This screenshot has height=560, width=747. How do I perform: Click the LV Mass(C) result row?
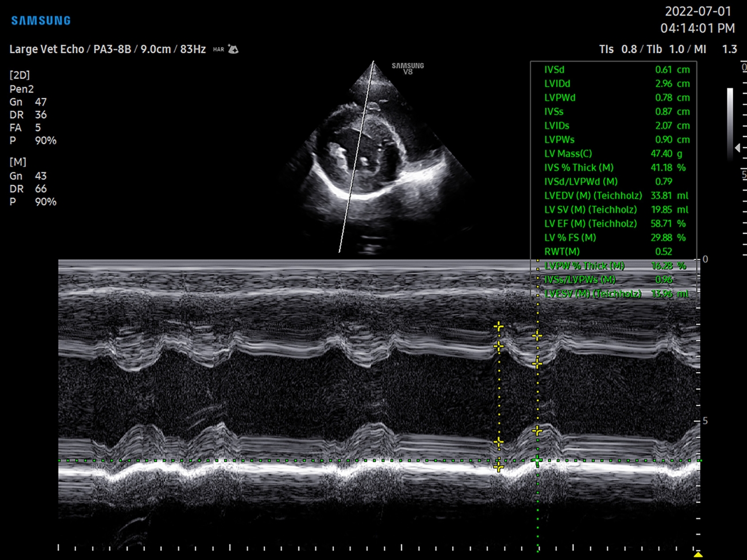616,154
